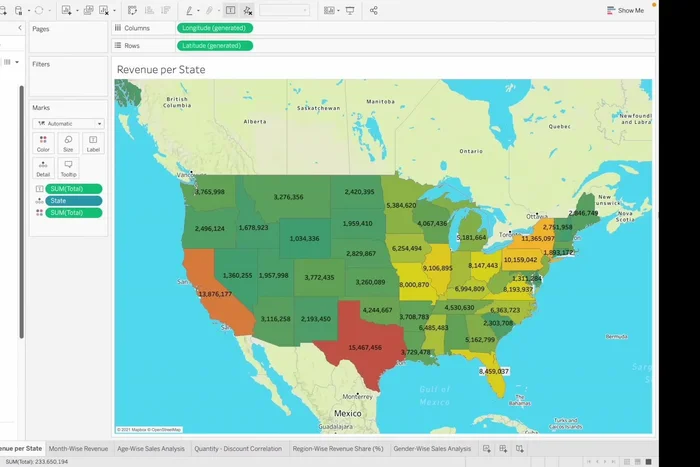Screen dimensions: 700x467
Task: Click the Longitude (generated) pill in Columns
Action: click(214, 28)
